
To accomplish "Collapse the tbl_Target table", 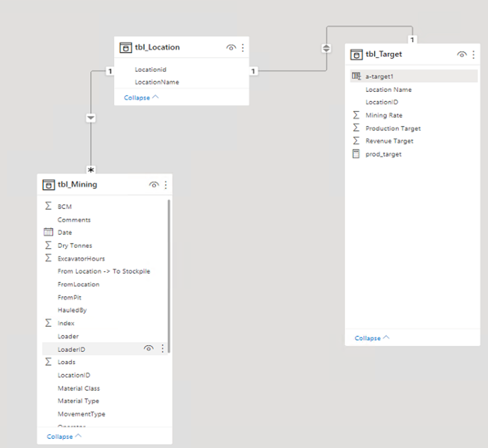I will 372,338.
